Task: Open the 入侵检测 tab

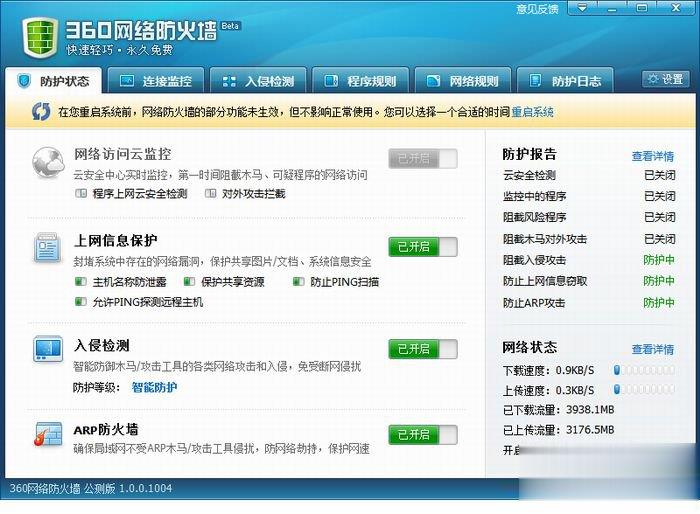Action: 258,81
